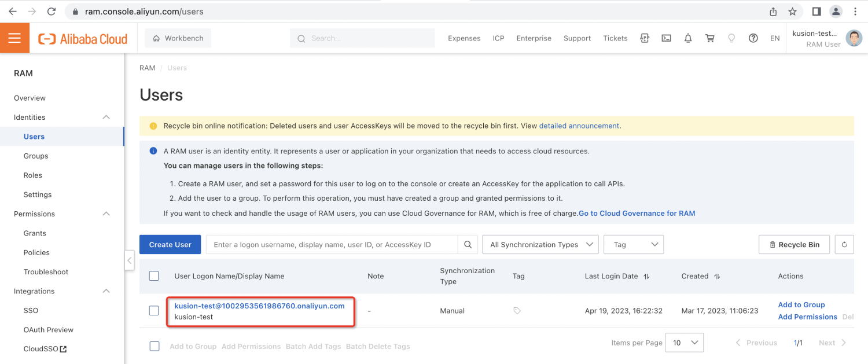Go to Groups in the sidebar

point(36,156)
